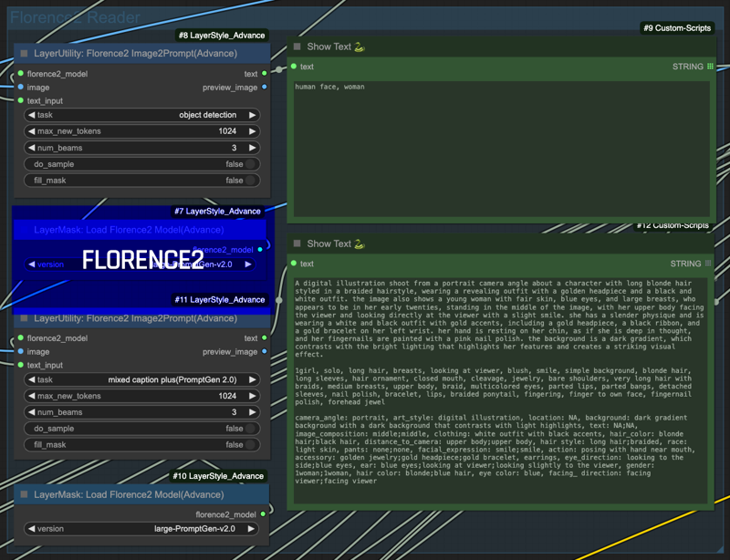Viewport: 730px width, 560px height.
Task: Decrease num_beams in the mixed caption node
Action: [31, 412]
